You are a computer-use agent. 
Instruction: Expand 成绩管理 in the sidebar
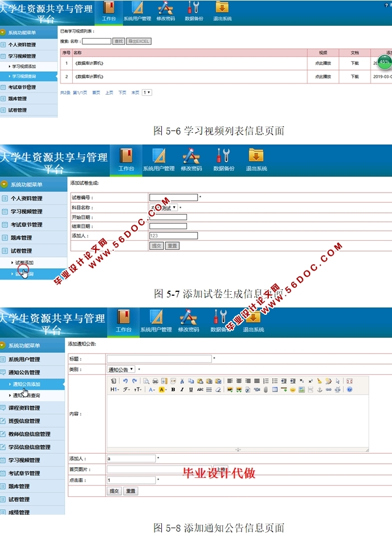coord(19,512)
